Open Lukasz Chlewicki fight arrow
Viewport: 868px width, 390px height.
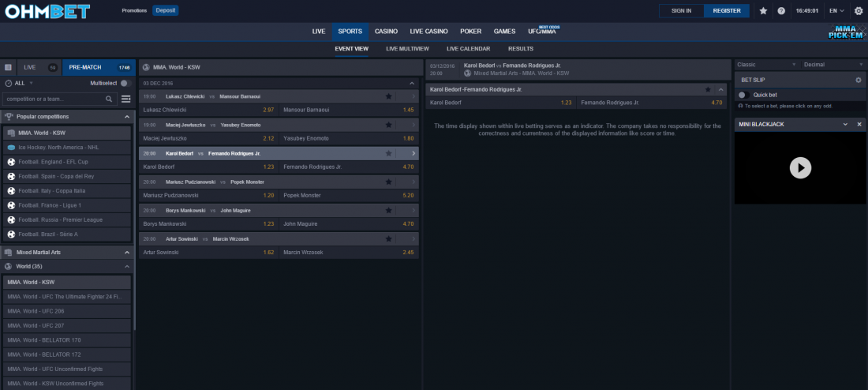(x=413, y=96)
